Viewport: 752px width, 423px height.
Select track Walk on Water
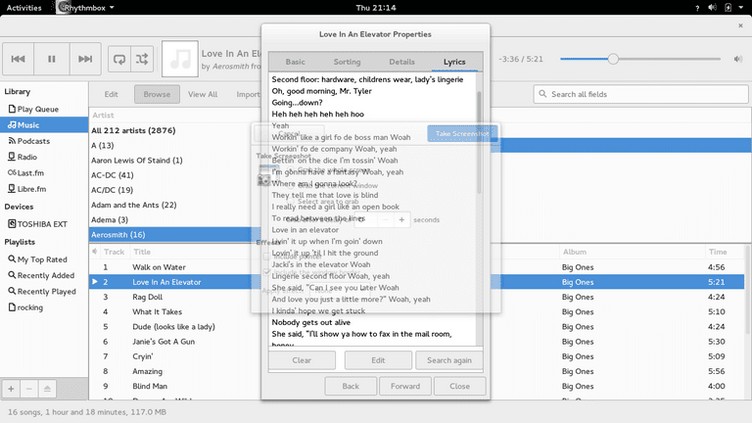[159, 267]
